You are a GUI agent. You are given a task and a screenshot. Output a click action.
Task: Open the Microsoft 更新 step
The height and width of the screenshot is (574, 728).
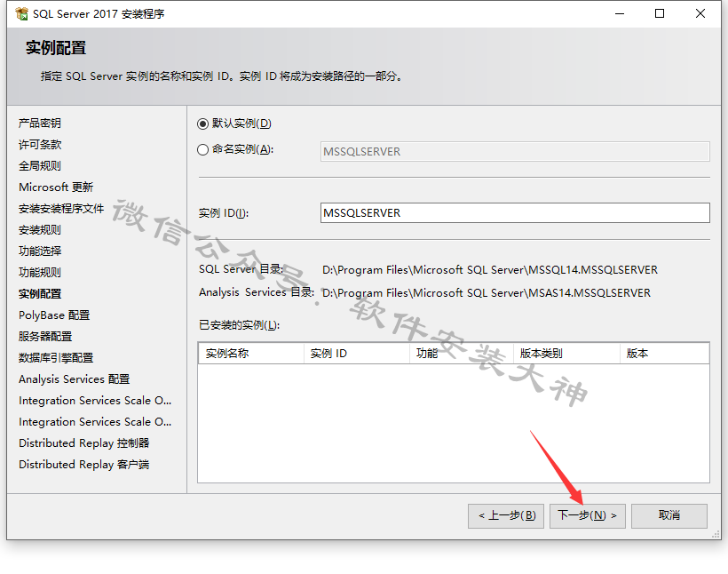pyautogui.click(x=56, y=187)
